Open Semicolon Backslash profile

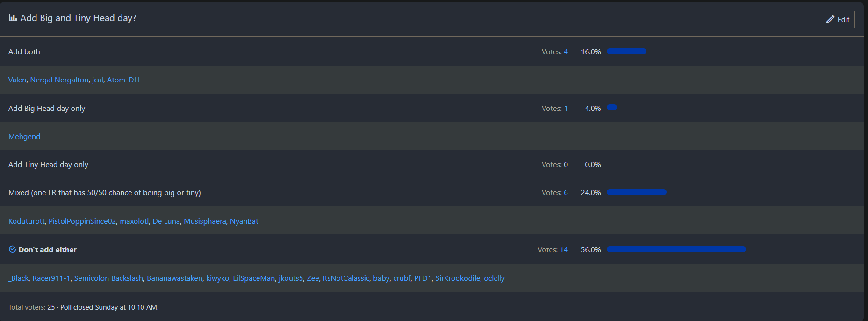click(x=108, y=278)
